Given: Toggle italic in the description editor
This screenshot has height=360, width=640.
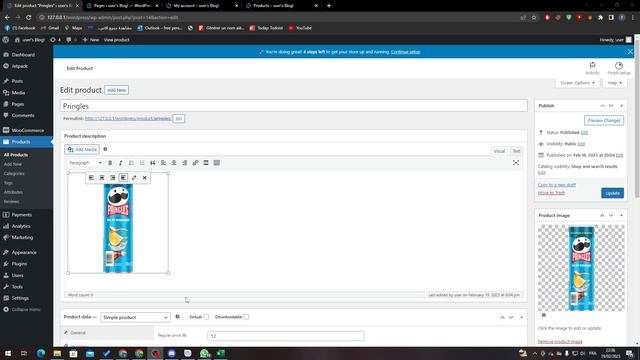Looking at the screenshot, I should point(121,163).
